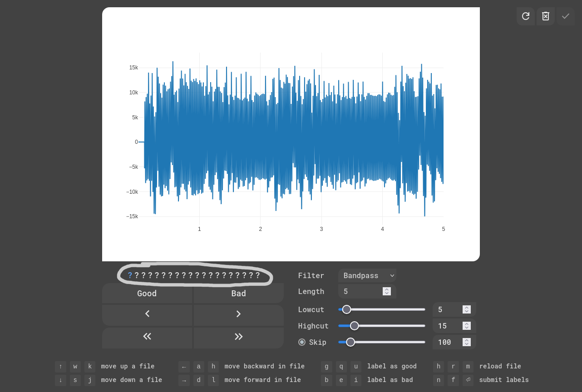
Task: Go to next segment with right chevron
Action: pos(239,314)
